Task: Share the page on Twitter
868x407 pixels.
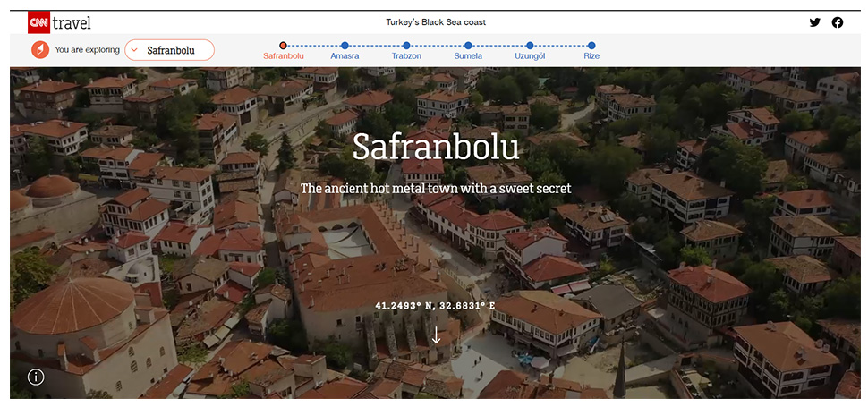Action: pos(815,22)
